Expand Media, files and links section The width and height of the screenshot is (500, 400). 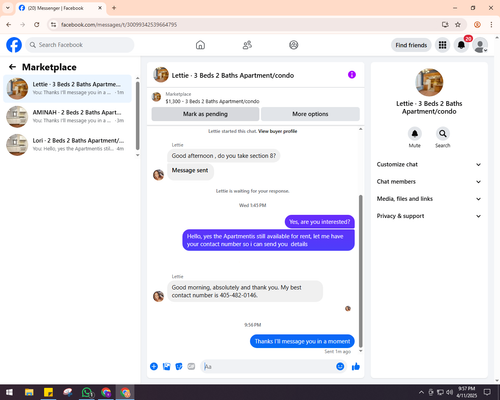pyautogui.click(x=429, y=199)
